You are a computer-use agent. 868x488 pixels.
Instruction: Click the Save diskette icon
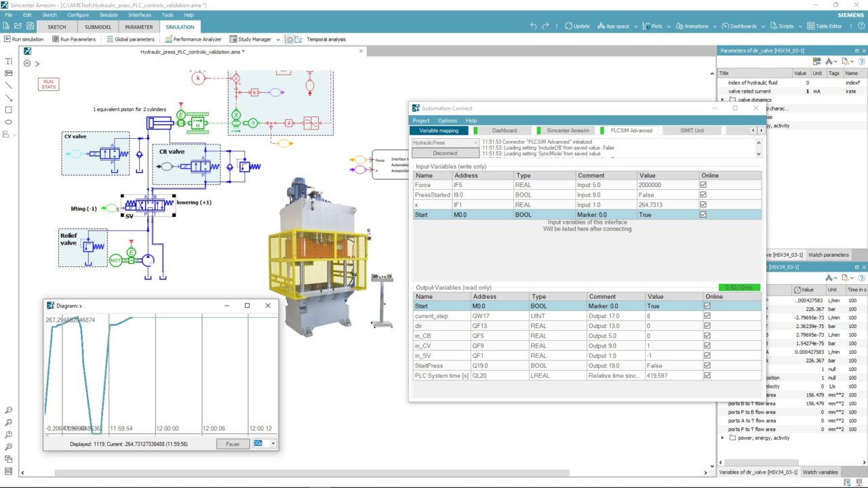31,26
